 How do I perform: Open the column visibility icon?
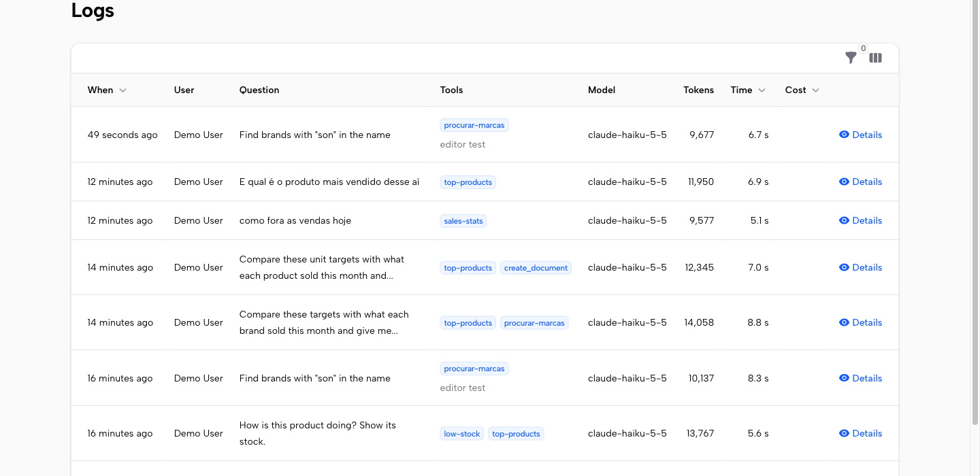(876, 58)
